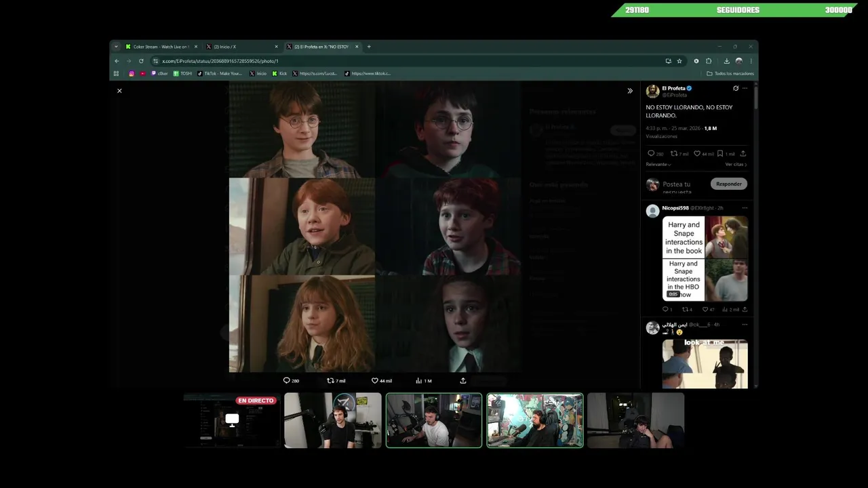
Task: Like Nicopsi598 reply showing 47
Action: 709,310
